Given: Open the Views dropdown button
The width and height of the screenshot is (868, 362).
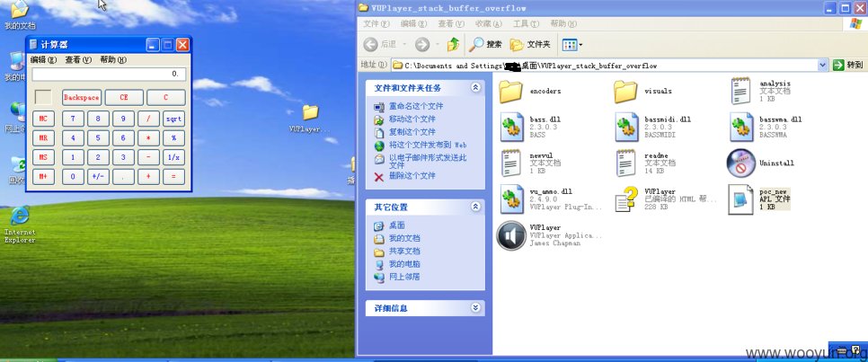Looking at the screenshot, I should point(571,45).
